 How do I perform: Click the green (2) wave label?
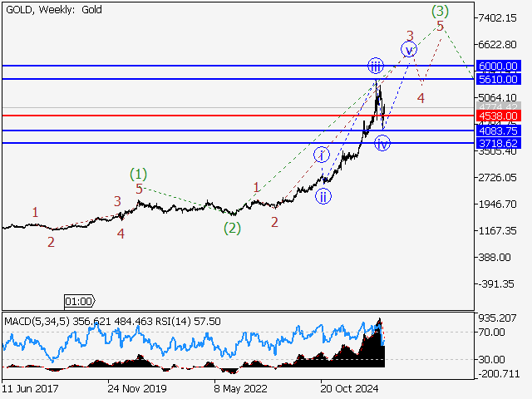coord(232,228)
